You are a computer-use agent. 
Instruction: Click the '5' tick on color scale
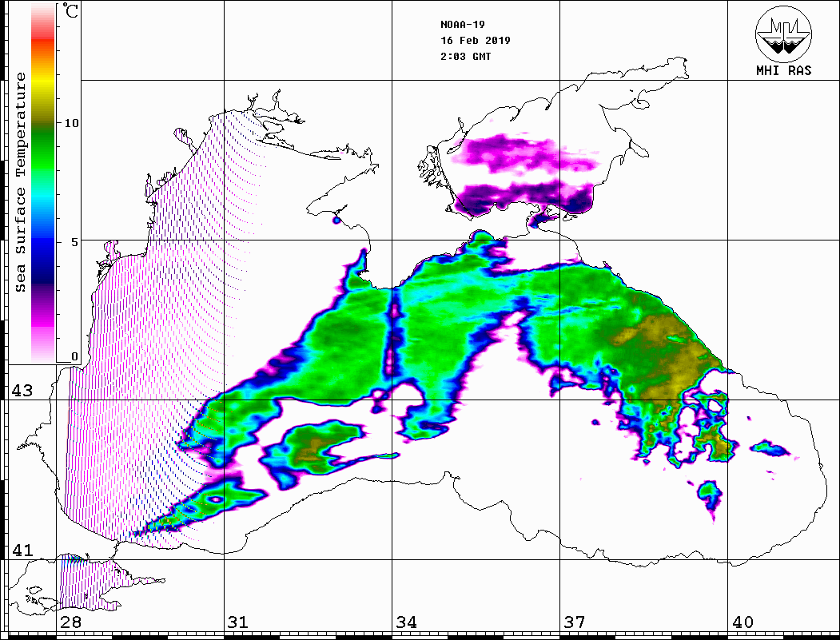click(74, 242)
